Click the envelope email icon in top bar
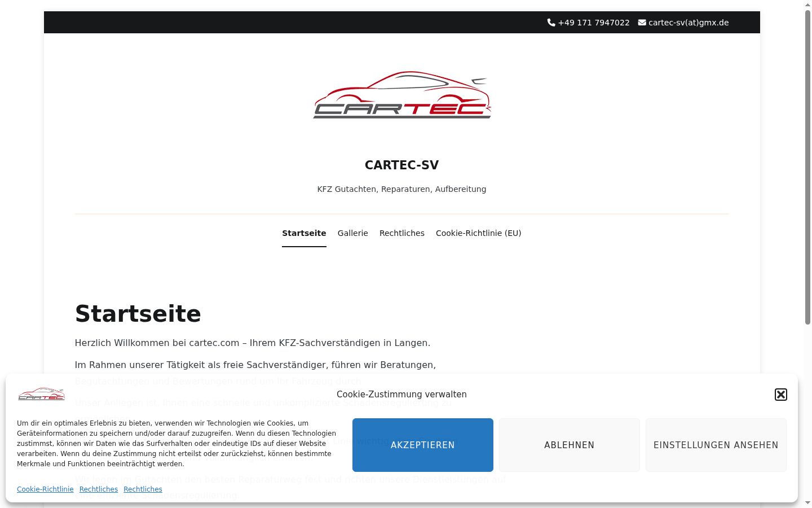812x508 pixels. click(642, 23)
